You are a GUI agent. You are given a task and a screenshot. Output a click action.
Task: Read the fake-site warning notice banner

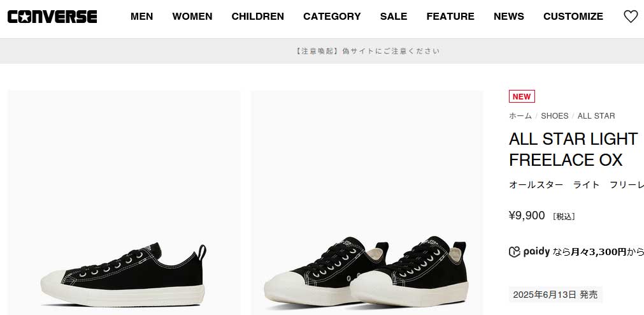click(367, 51)
